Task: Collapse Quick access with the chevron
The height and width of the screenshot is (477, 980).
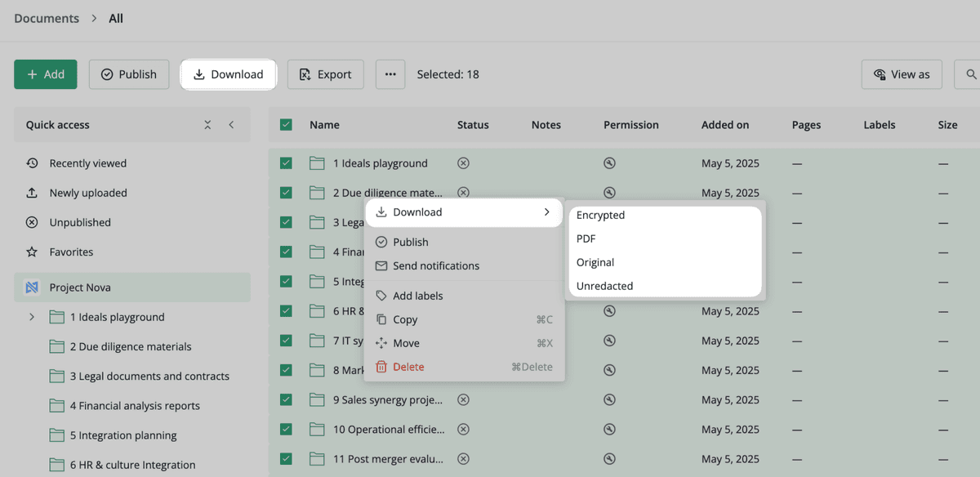Action: [229, 124]
